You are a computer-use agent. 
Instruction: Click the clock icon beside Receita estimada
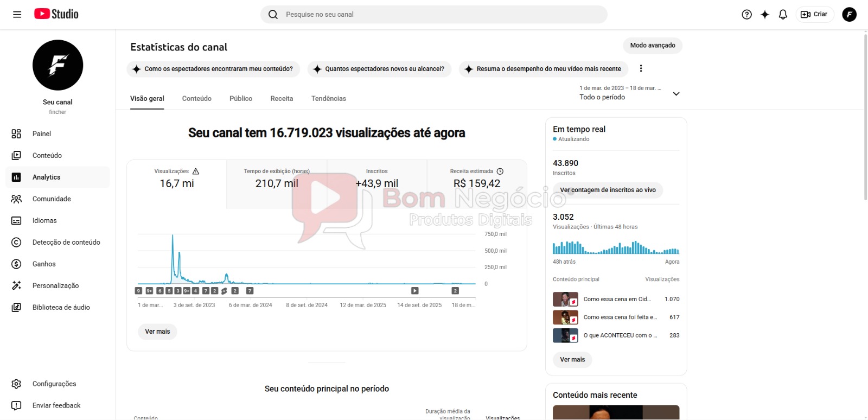coord(500,171)
